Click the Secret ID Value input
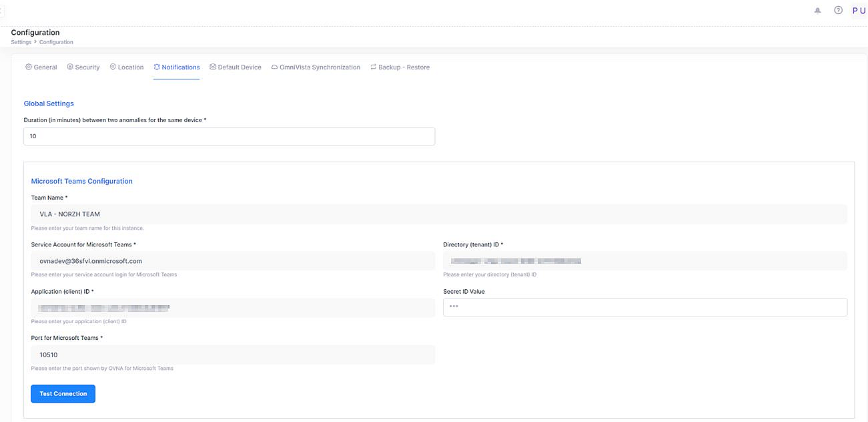 click(x=644, y=307)
